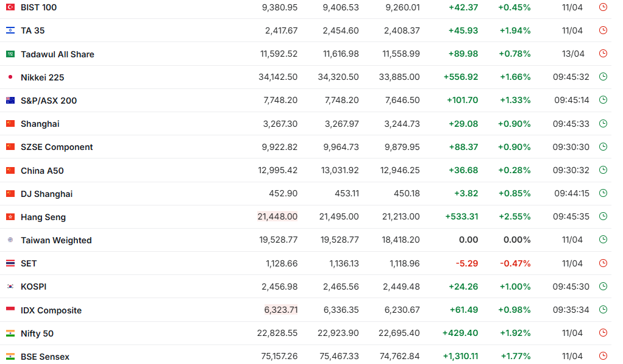Screen dimensions: 623x364
Task: Open the Shanghai index link
Action: [40, 124]
